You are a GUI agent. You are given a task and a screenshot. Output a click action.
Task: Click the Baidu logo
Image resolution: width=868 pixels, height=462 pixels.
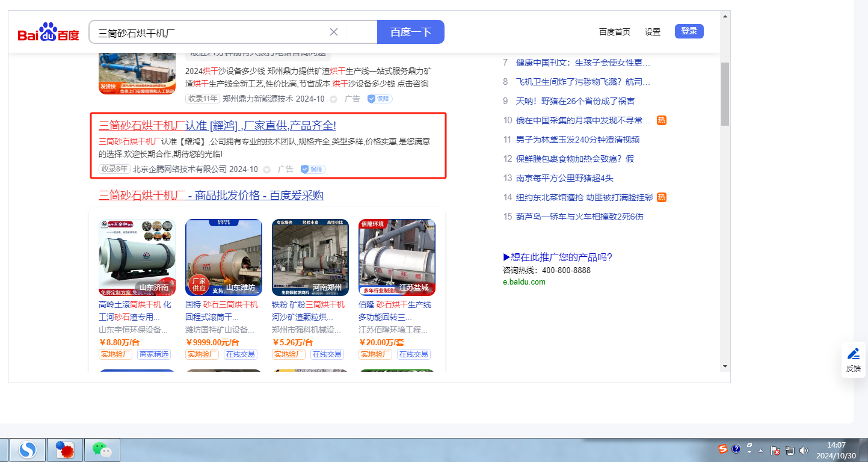pos(48,32)
